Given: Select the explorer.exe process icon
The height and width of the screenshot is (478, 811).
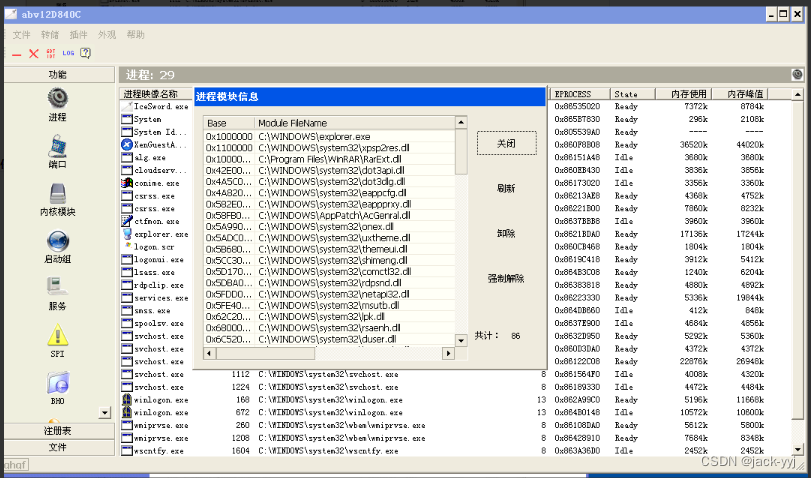Looking at the screenshot, I should [x=127, y=234].
